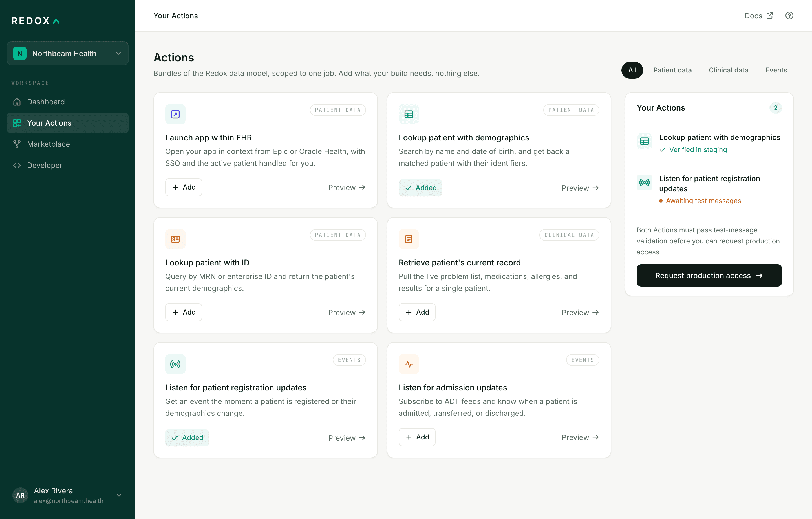Switch to the Patient data filter
The image size is (812, 519).
coord(672,70)
